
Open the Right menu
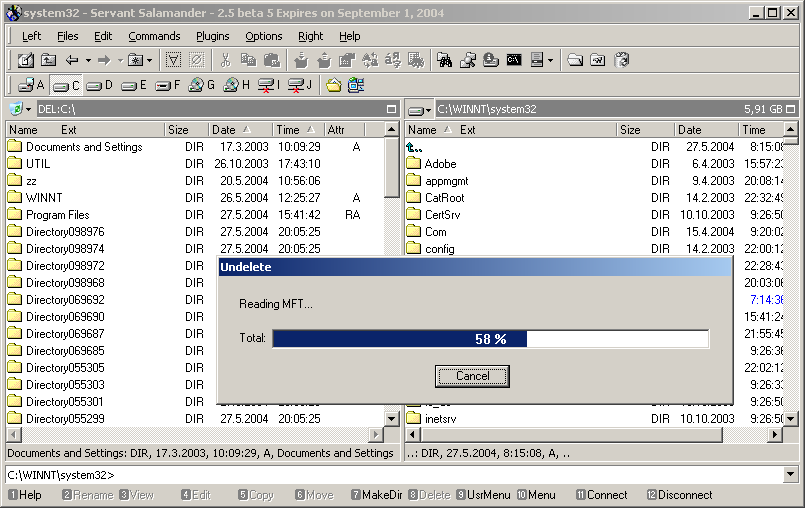(310, 36)
